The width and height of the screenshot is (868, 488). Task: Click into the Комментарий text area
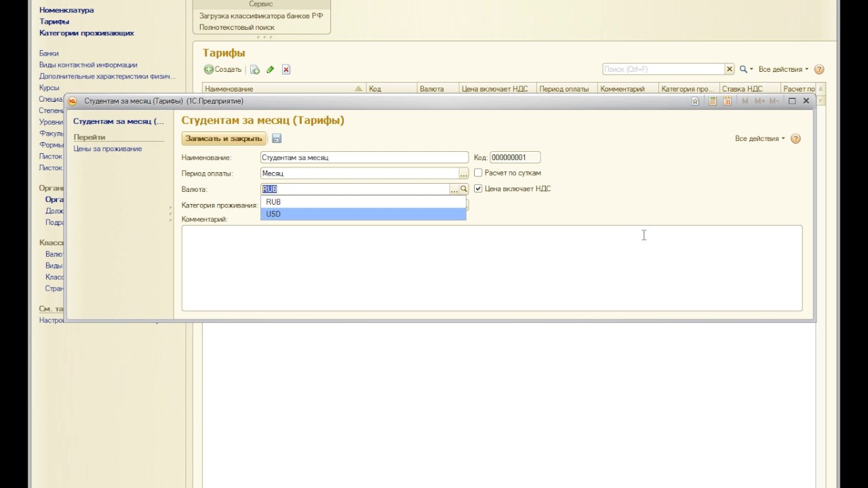(x=492, y=268)
